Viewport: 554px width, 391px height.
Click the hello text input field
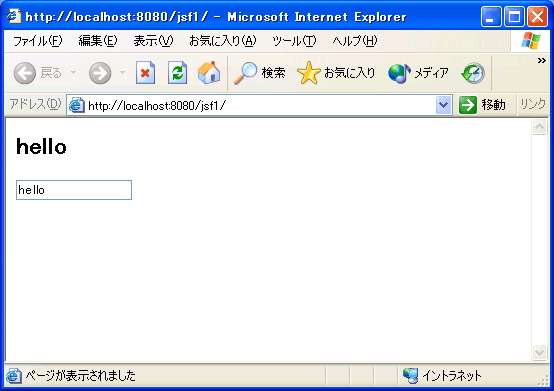[74, 190]
